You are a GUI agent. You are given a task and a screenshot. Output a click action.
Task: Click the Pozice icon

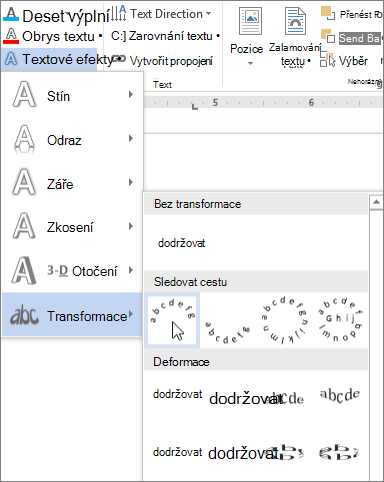(251, 21)
